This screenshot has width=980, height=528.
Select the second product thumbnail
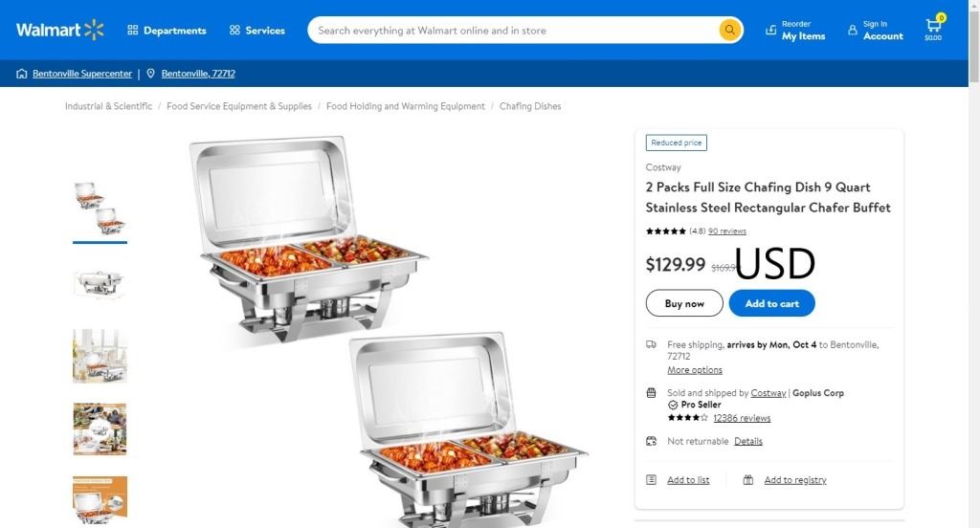coord(100,283)
